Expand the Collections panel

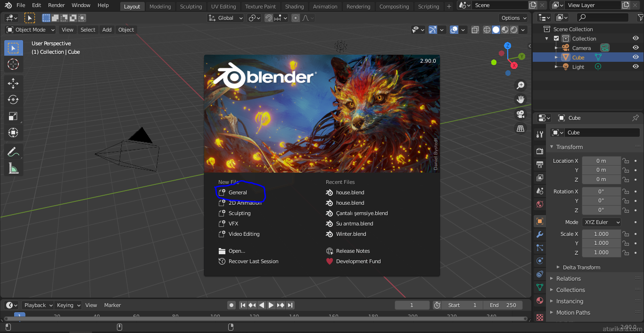[x=570, y=290]
